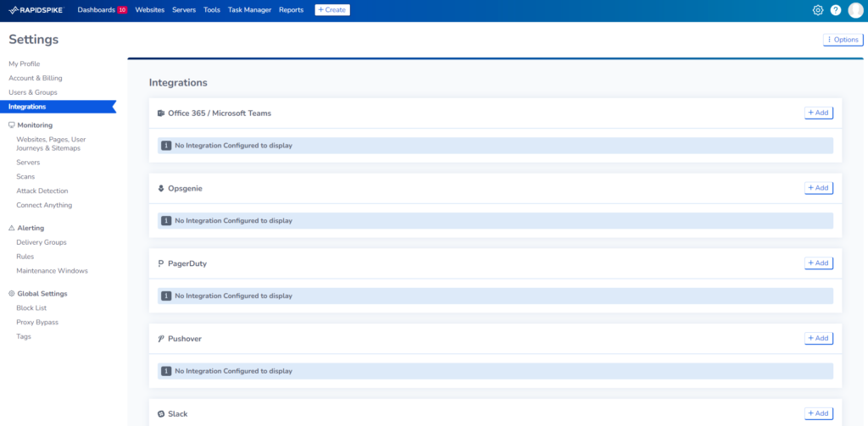Screen dimensions: 868x426
Task: Open the help question mark icon
Action: point(836,10)
